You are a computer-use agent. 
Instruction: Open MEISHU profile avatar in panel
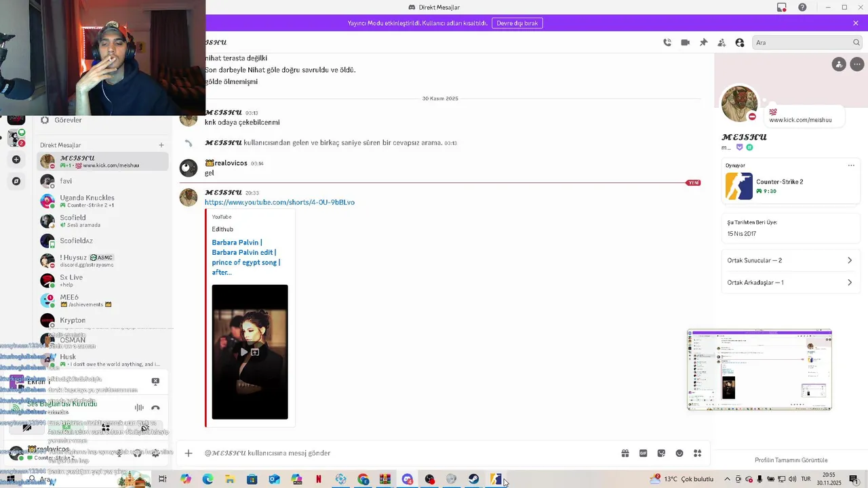[739, 104]
